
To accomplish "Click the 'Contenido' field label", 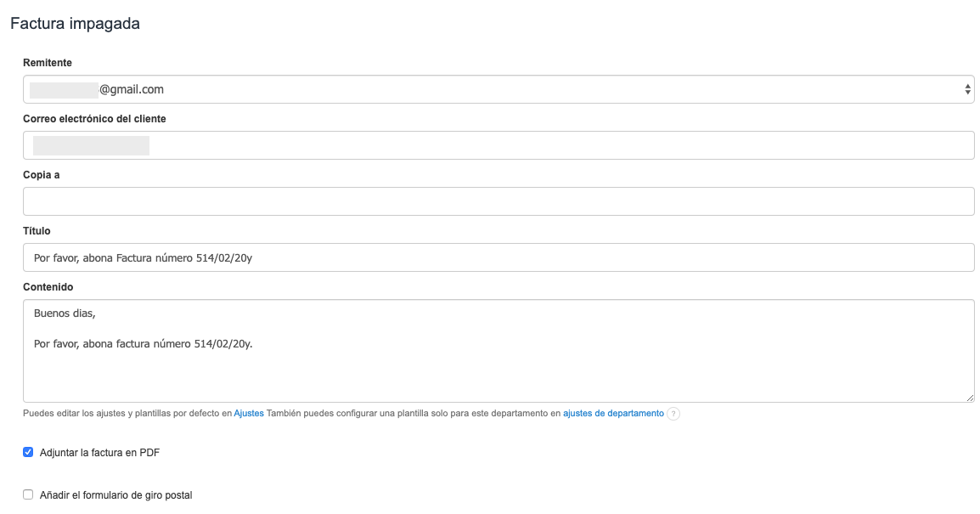I will pos(48,287).
